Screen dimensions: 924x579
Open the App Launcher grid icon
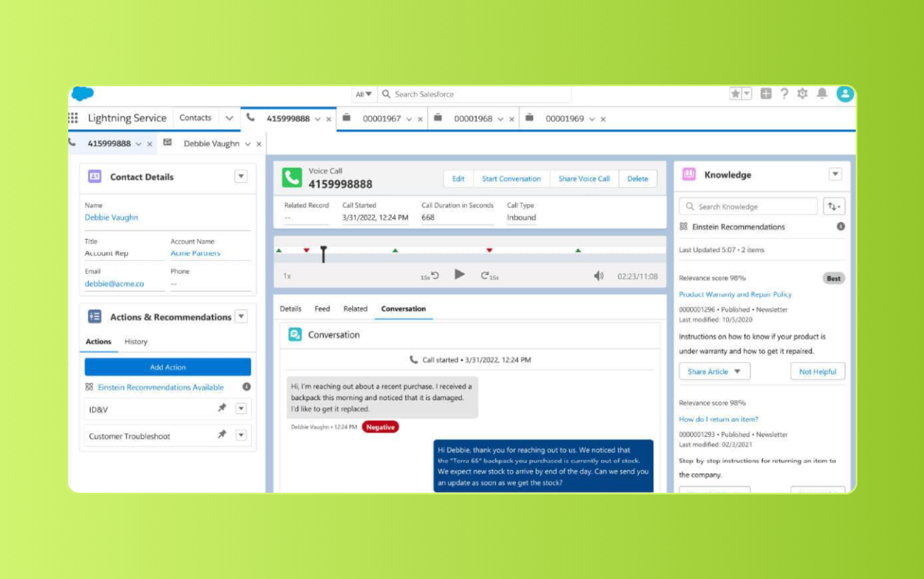[73, 118]
